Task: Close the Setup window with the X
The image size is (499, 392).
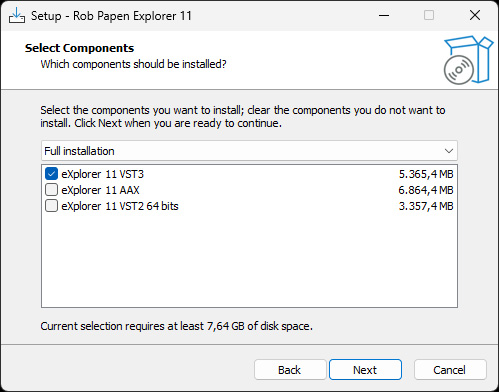Action: click(475, 15)
